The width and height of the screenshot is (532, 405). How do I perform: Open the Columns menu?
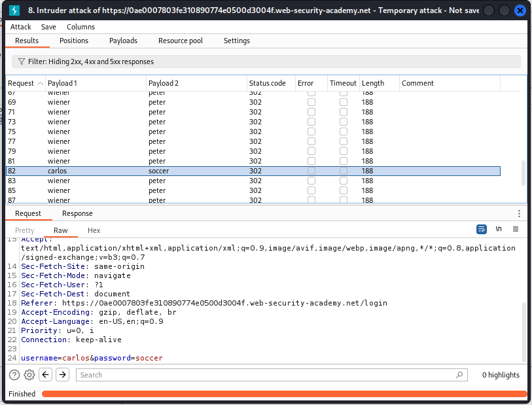click(x=80, y=27)
